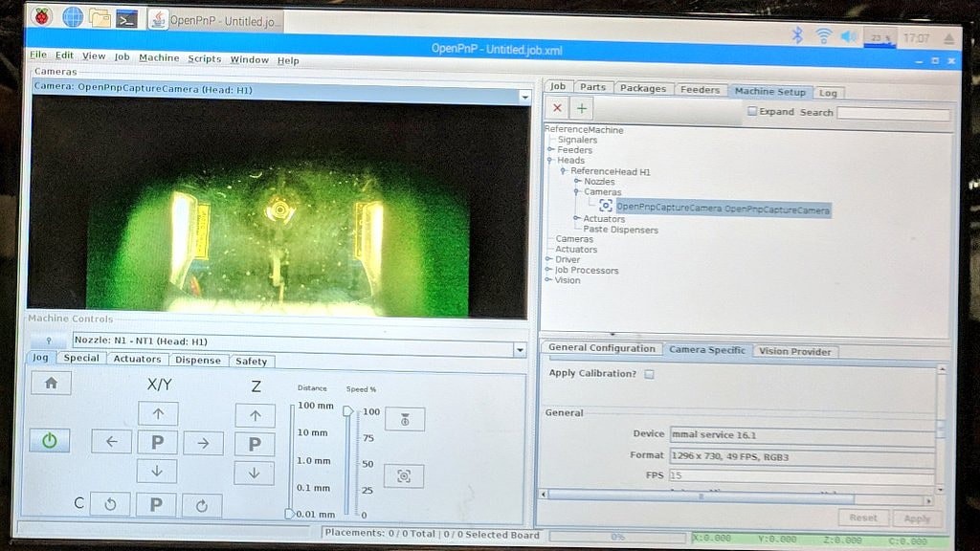Collapse the ReferenceHead H1 node
980x551 pixels.
(563, 170)
